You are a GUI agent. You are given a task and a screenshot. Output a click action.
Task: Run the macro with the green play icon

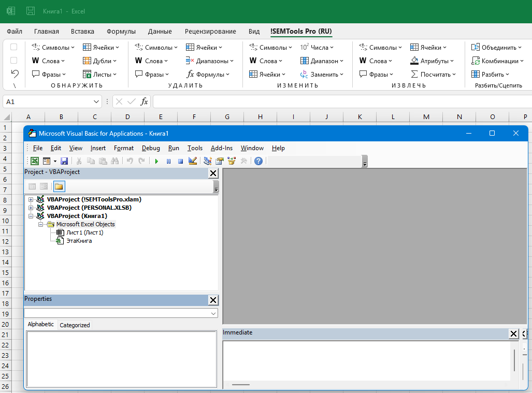pos(156,161)
